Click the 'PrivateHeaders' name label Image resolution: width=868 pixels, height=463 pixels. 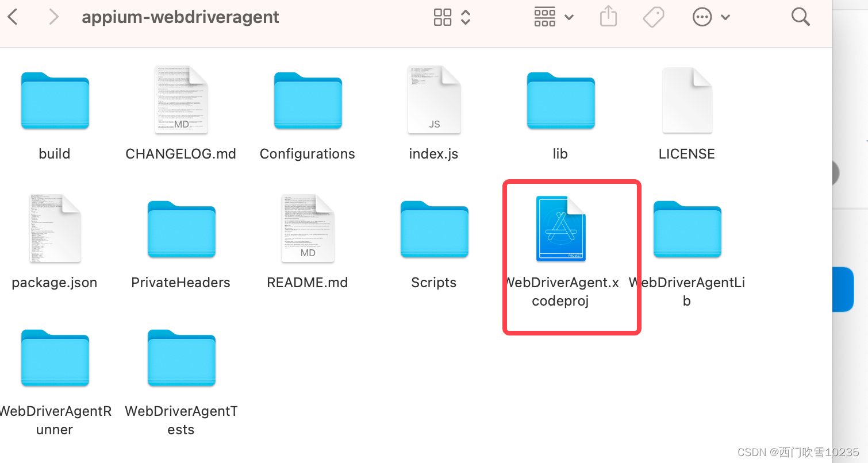click(181, 283)
